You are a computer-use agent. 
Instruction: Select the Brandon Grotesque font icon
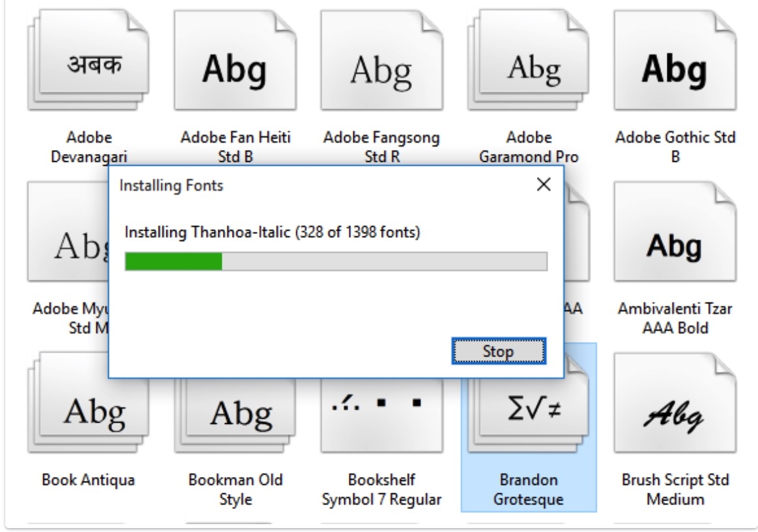coord(529,415)
